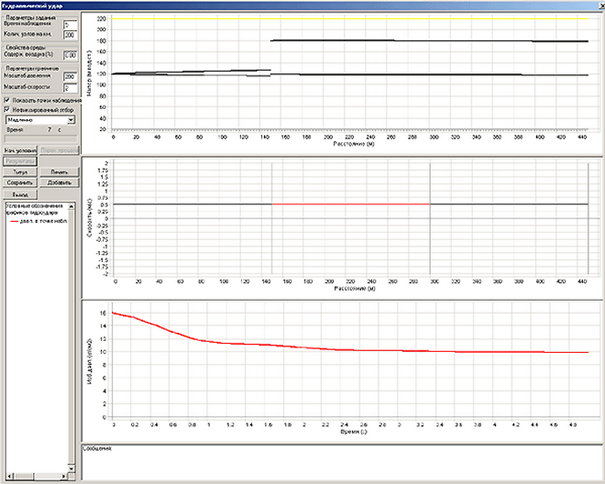Click the 'Время наблюдения' input field
The width and height of the screenshot is (605, 484).
tap(70, 24)
